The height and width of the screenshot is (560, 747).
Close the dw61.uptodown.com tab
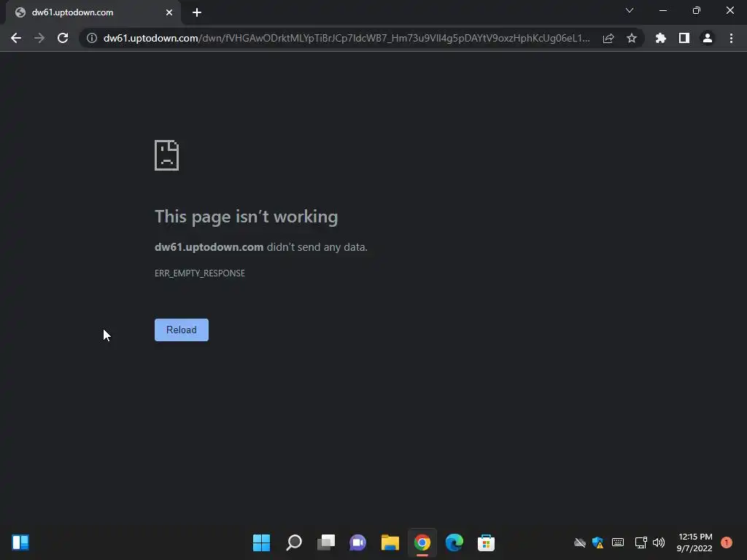point(169,12)
